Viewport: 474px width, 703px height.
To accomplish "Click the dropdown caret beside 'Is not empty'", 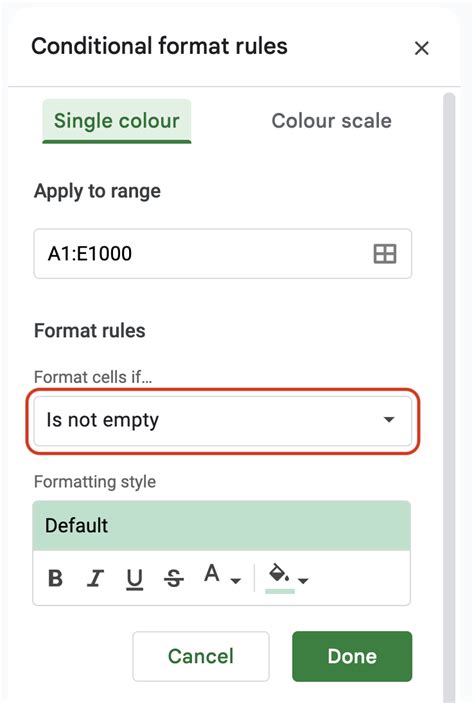I will click(x=389, y=420).
